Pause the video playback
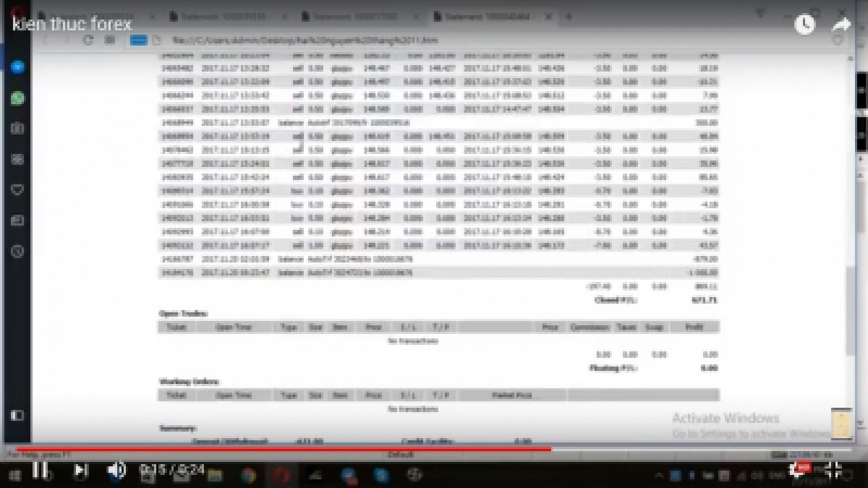 pyautogui.click(x=40, y=471)
